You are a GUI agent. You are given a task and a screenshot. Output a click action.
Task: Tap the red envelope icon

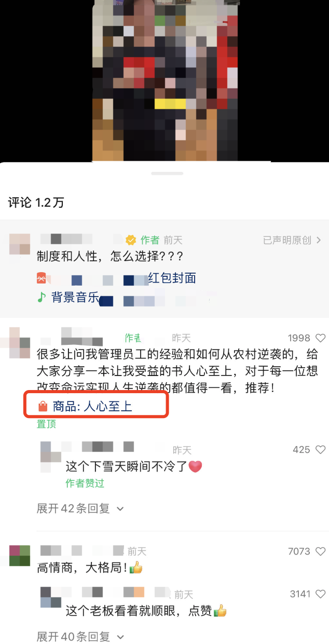[x=42, y=278]
